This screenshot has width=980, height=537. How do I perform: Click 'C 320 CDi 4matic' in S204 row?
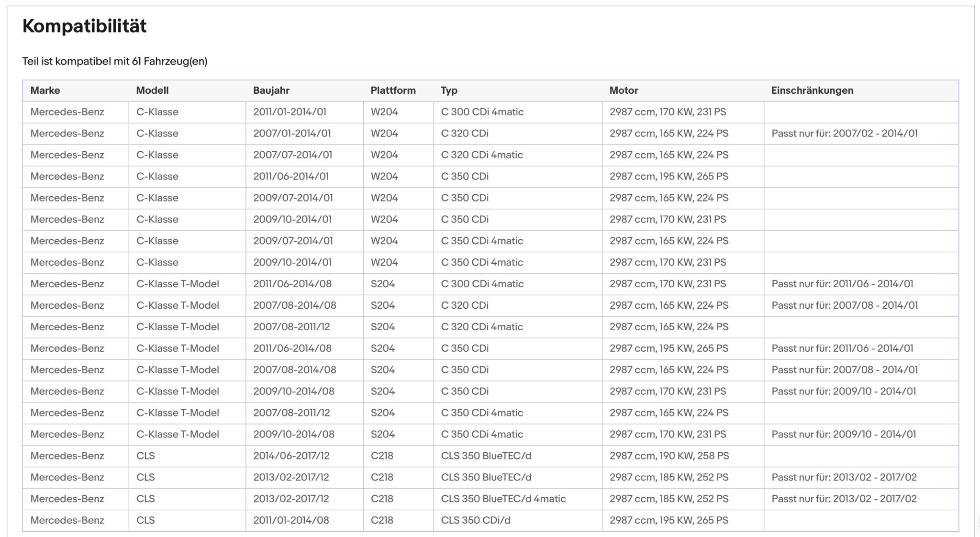click(x=482, y=327)
